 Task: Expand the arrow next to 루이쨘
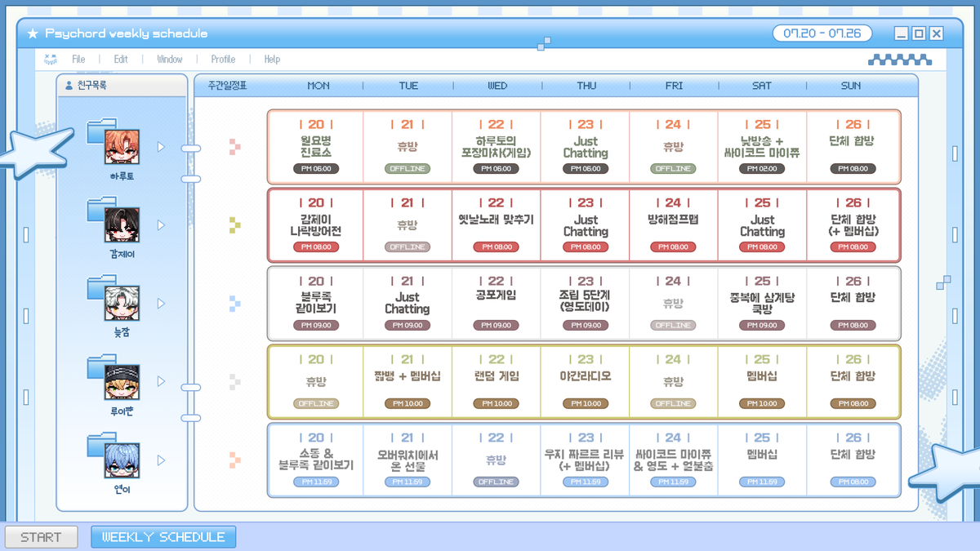point(161,381)
